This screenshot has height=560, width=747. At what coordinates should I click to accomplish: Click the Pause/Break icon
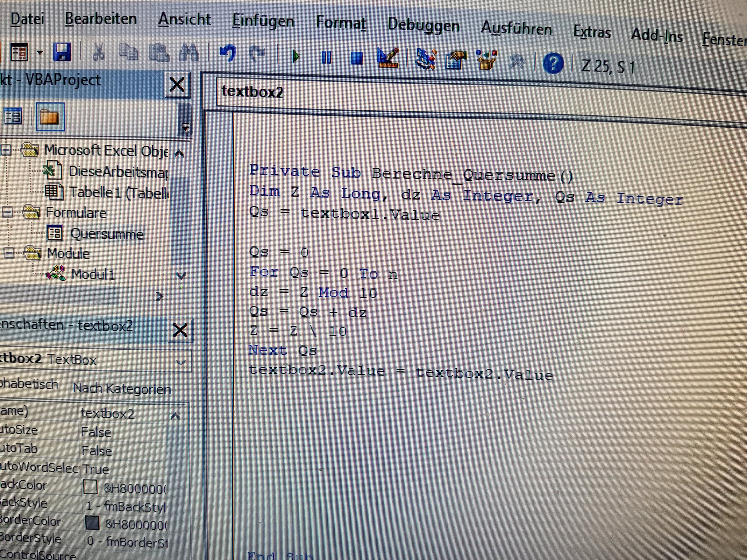click(x=326, y=58)
